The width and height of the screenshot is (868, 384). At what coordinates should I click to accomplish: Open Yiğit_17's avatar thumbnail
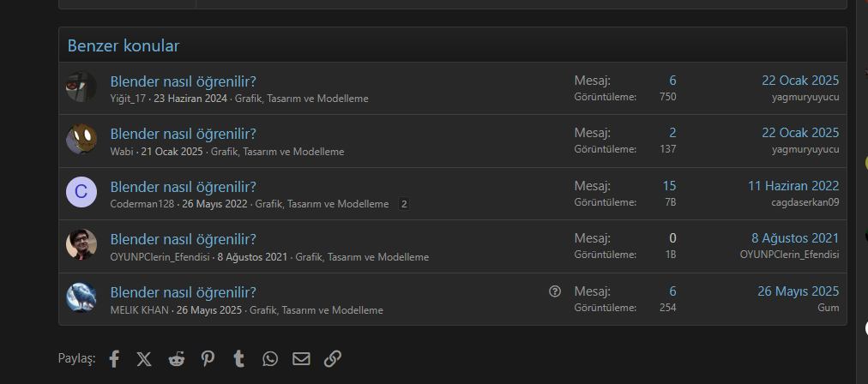click(81, 87)
